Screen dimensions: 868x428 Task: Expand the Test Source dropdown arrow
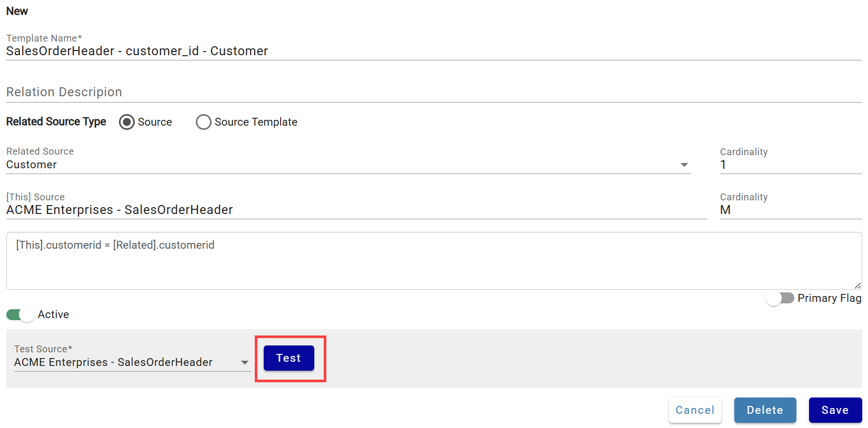coord(245,363)
